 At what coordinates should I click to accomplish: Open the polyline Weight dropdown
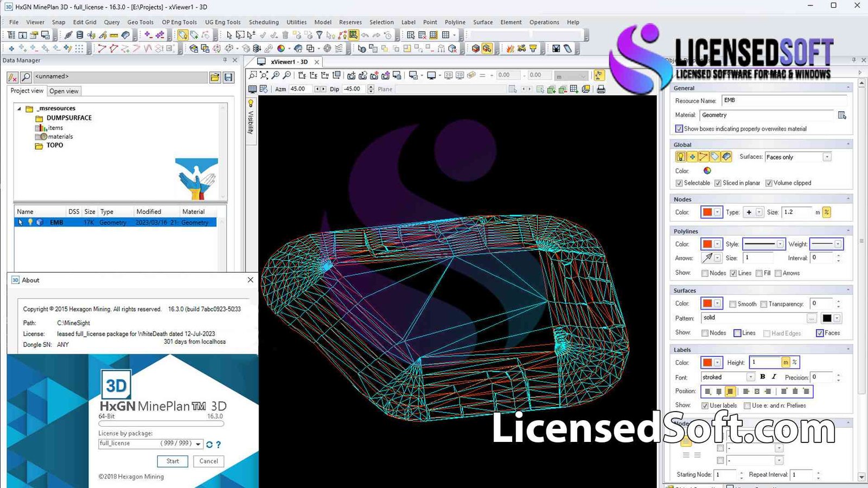pos(838,244)
